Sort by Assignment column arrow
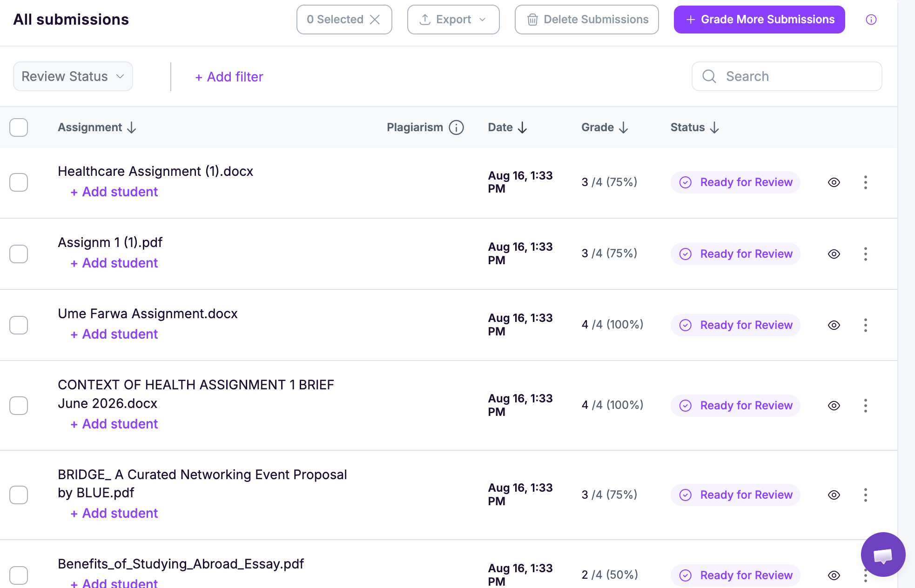 point(132,127)
